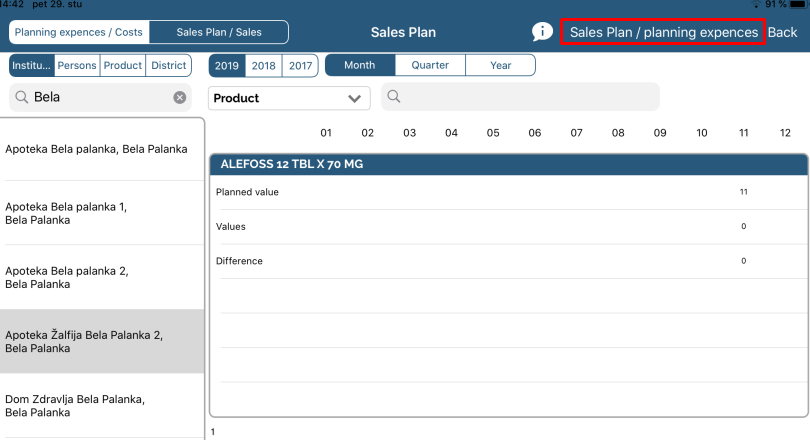
Task: Expand ALEFOSS 12 TBL X 70 MG header
Action: 508,164
